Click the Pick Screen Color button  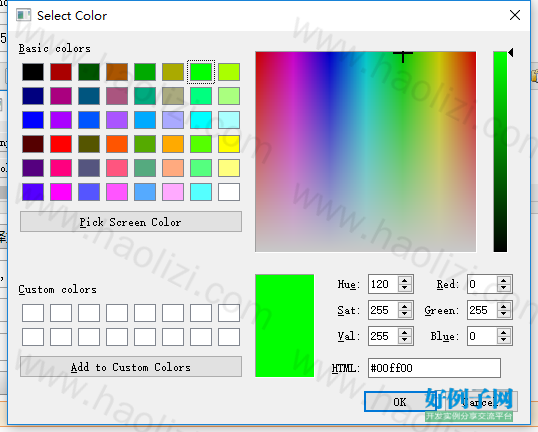coord(131,222)
